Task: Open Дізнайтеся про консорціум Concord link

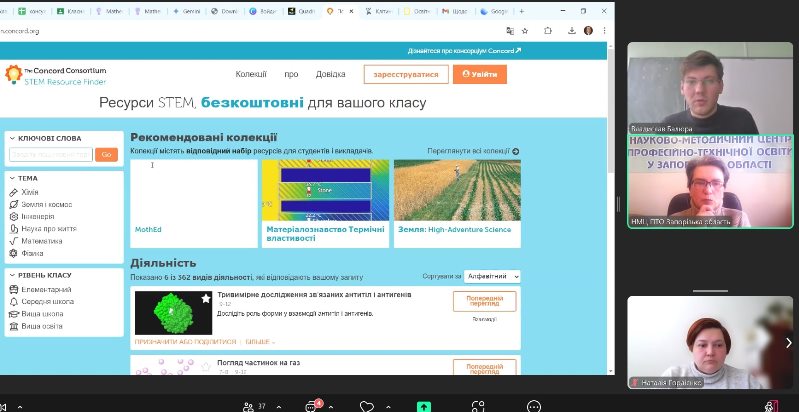Action: click(464, 51)
